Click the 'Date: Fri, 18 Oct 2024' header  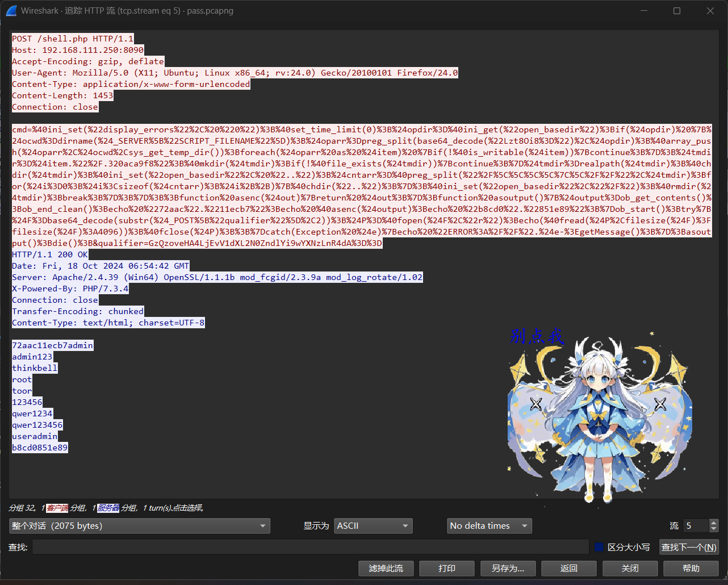(101, 266)
